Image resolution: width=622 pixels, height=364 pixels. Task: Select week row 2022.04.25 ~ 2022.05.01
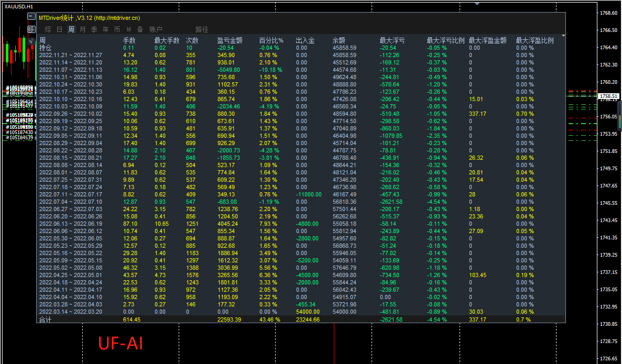71,275
